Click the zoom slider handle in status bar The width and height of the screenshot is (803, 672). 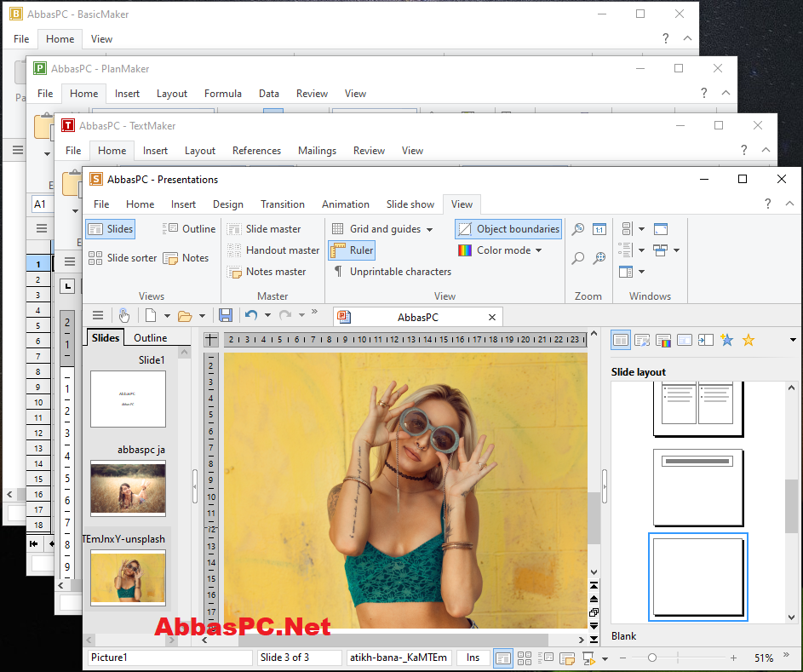click(x=652, y=658)
